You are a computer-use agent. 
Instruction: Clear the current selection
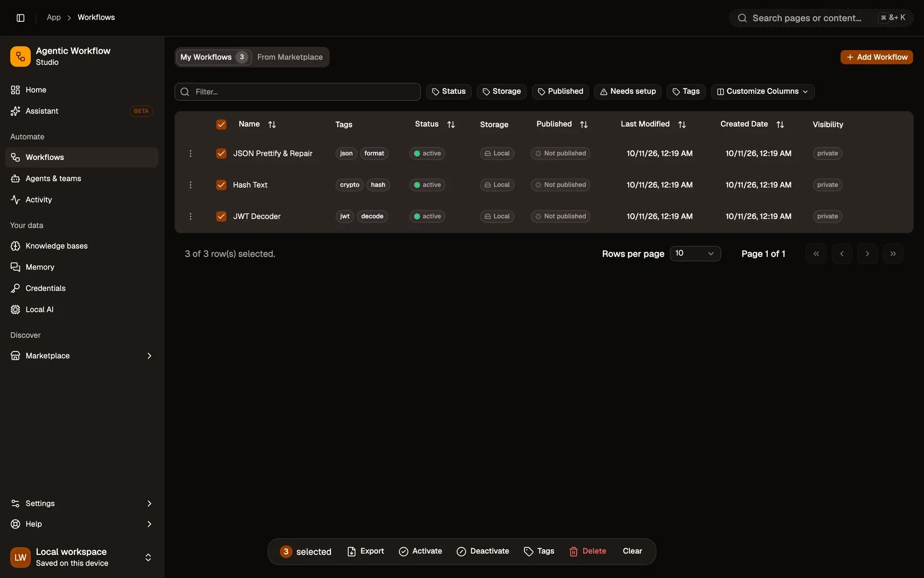[x=632, y=551]
